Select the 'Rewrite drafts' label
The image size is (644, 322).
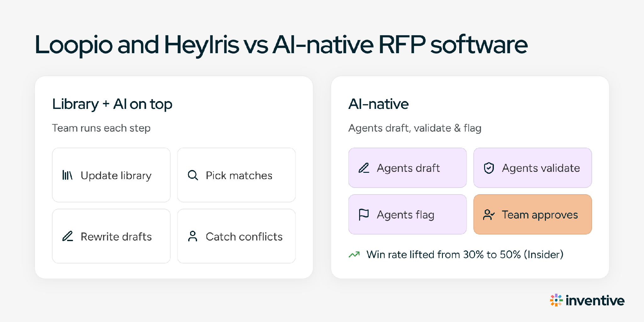tap(116, 236)
